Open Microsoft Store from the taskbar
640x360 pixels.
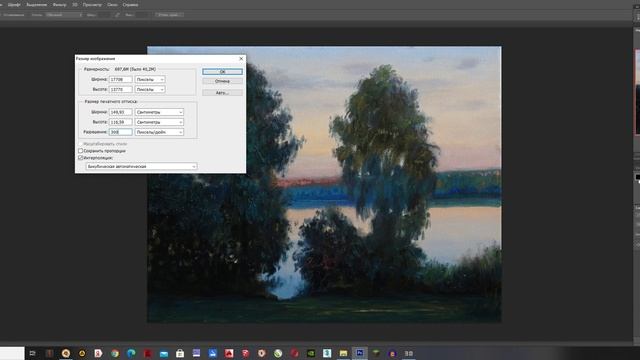click(180, 353)
